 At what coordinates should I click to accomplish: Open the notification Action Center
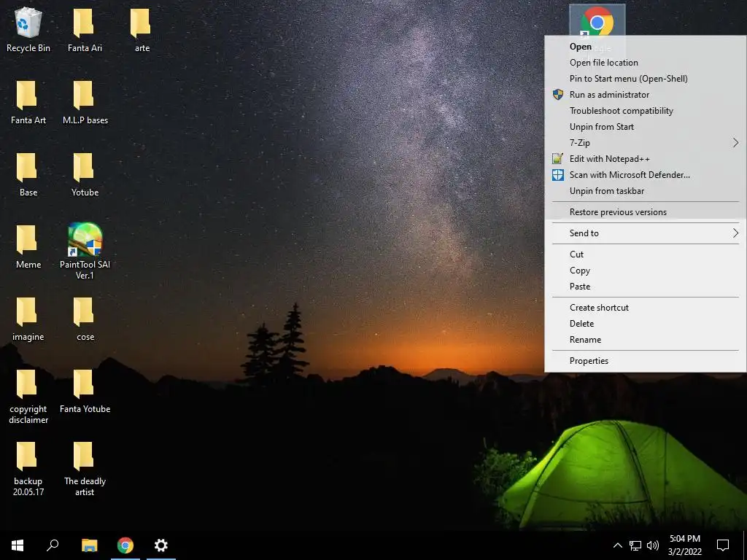tap(723, 545)
